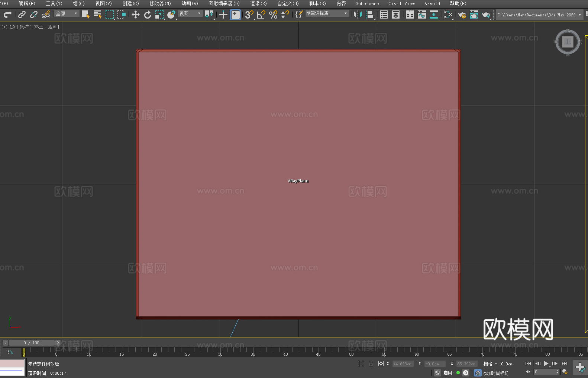Toggle the Ribbon display icon
Screen dimensions: 588x378
(x=410, y=14)
